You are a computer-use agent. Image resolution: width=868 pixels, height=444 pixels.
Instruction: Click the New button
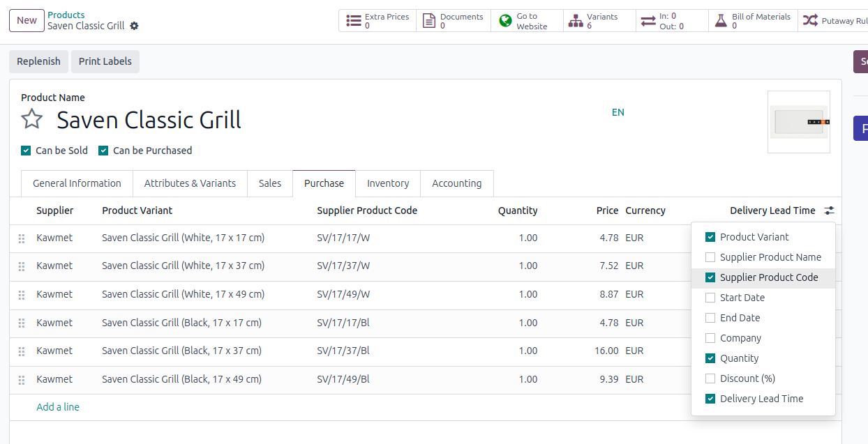coord(27,20)
